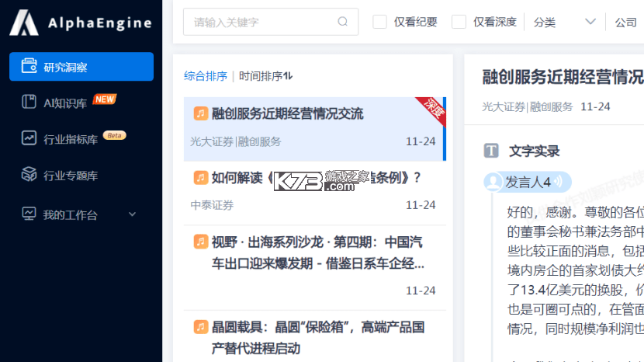Click 11-24 date of 视野·出海 item
The image size is (644, 362).
(421, 291)
